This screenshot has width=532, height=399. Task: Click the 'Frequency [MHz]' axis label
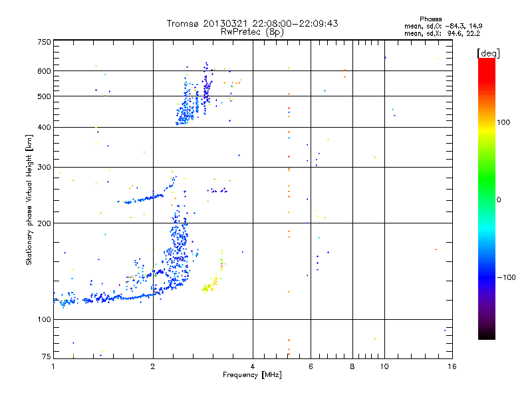[x=252, y=375]
